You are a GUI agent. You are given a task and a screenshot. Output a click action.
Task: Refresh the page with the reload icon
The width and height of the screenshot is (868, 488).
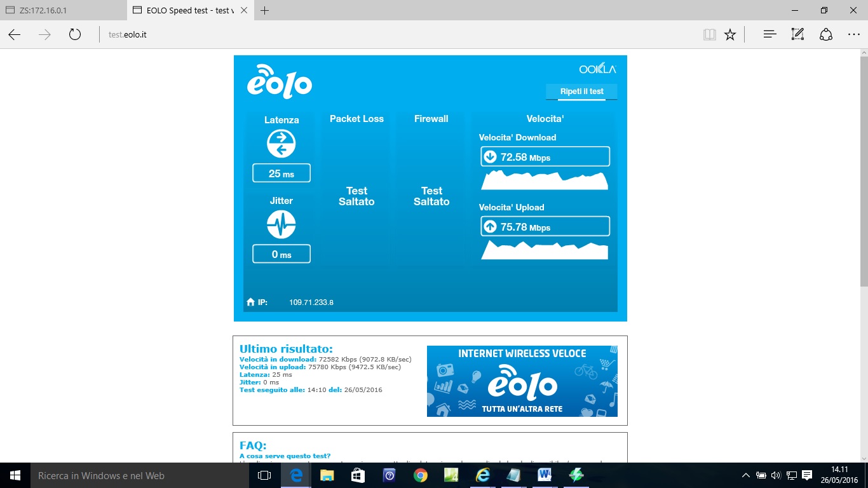pos(75,35)
